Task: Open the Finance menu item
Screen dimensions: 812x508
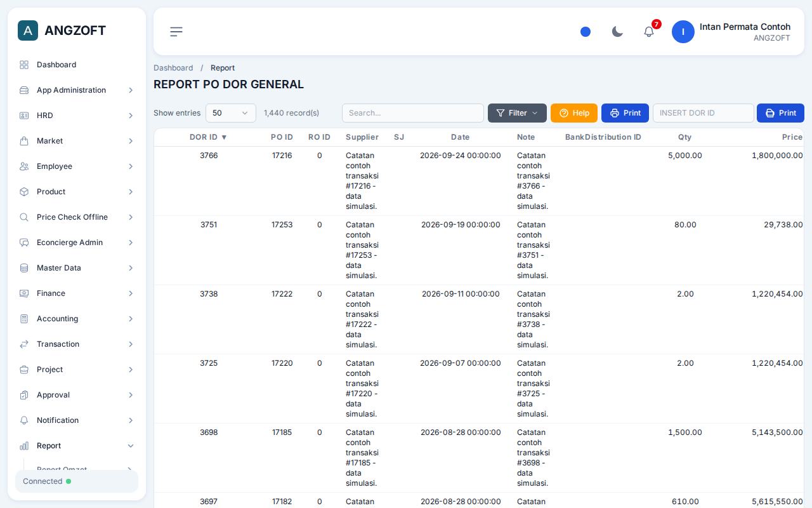Action: (77, 293)
